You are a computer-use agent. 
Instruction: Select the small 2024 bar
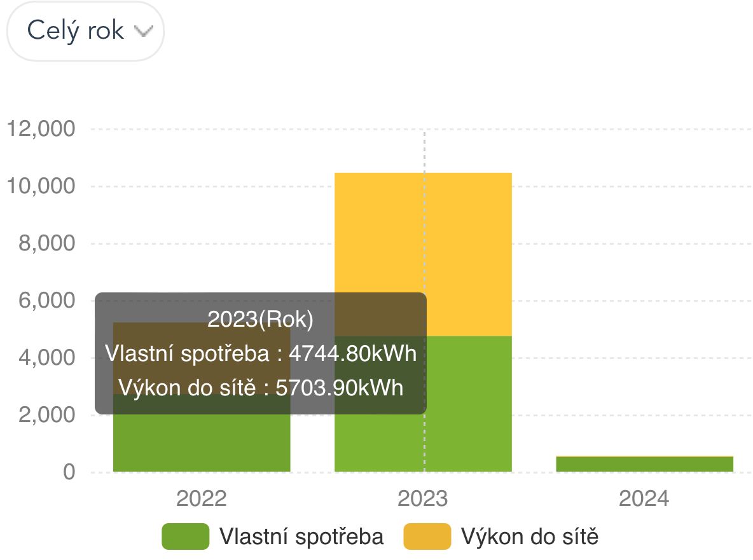[x=644, y=464]
